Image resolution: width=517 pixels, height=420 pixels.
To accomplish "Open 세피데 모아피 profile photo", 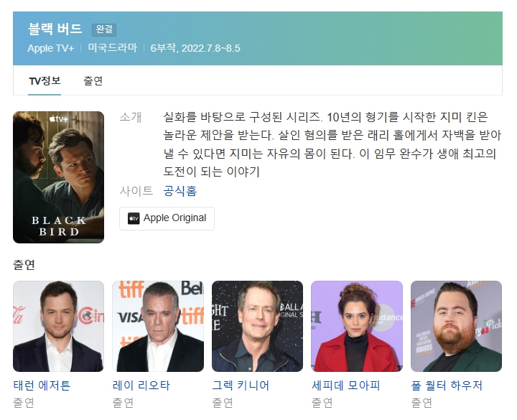I will (357, 327).
